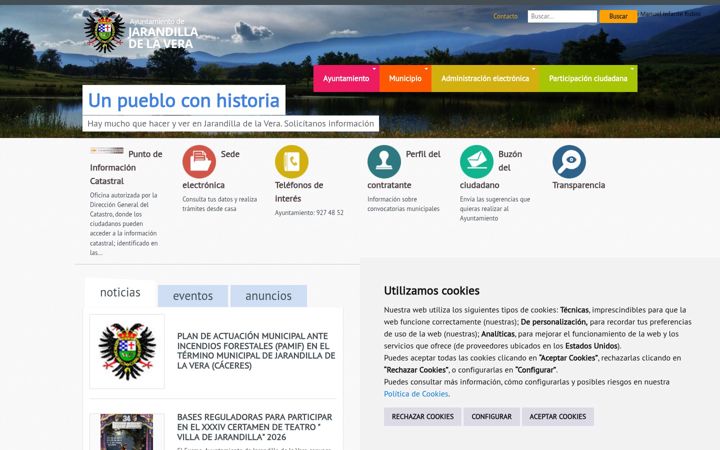Open the Plan de Actuación Municipal Incendios Forestales news
Viewport: 720px width, 450px height.
tap(256, 351)
